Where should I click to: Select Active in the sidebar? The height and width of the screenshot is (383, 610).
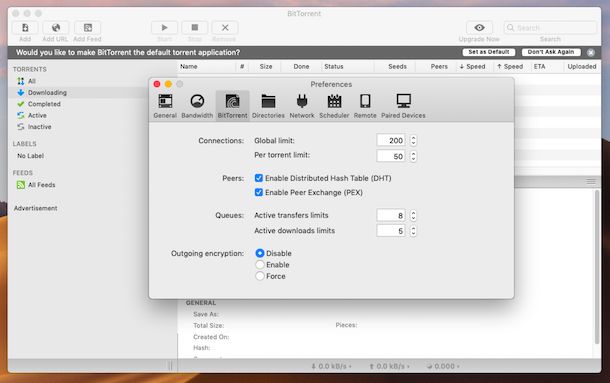37,116
